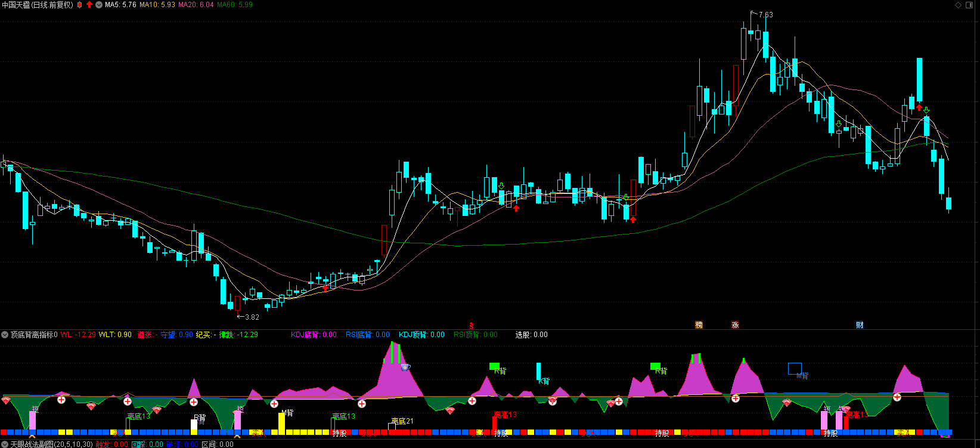Click the MA10: 5.93 label

click(x=157, y=5)
